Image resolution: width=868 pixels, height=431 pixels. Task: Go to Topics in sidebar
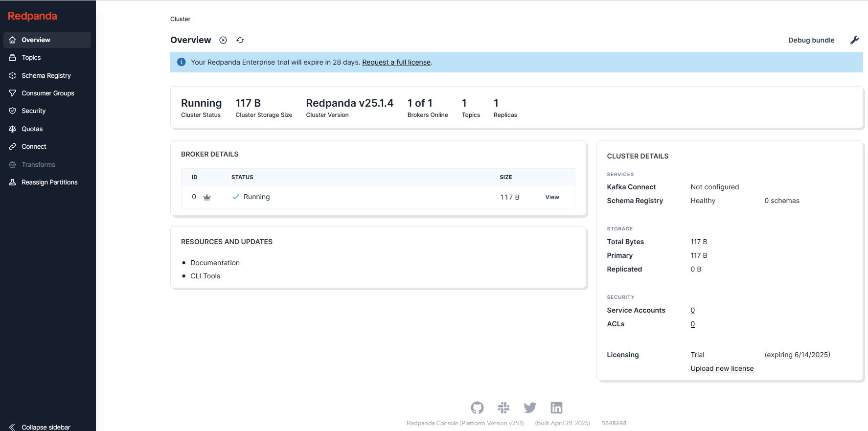(47, 58)
